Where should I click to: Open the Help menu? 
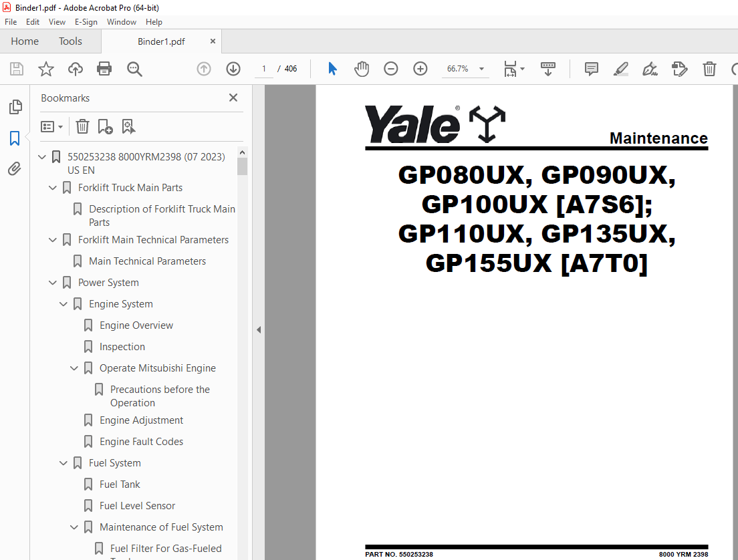tap(154, 21)
